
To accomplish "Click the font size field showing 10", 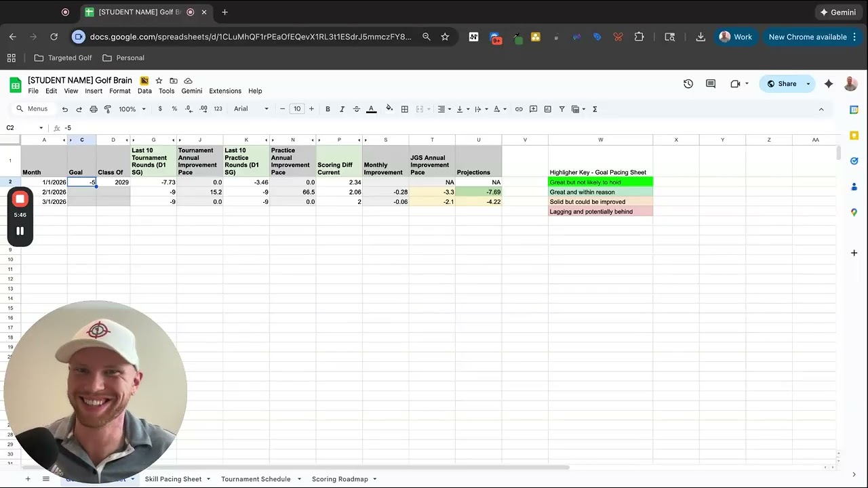I will point(297,109).
